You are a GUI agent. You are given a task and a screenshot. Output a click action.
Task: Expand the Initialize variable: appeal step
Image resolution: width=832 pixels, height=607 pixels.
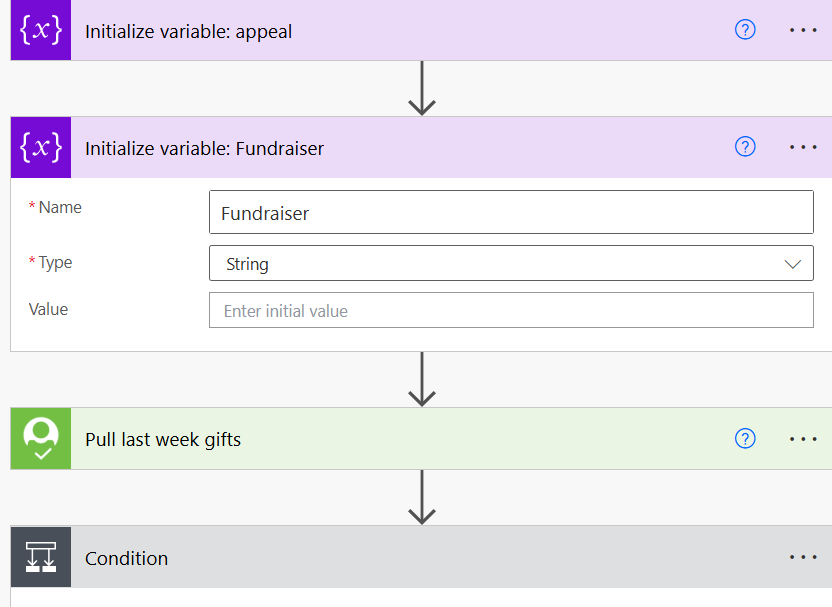click(x=402, y=30)
